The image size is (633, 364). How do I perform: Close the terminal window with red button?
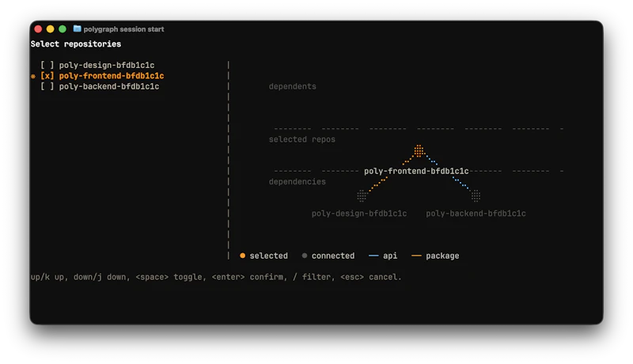pos(38,28)
